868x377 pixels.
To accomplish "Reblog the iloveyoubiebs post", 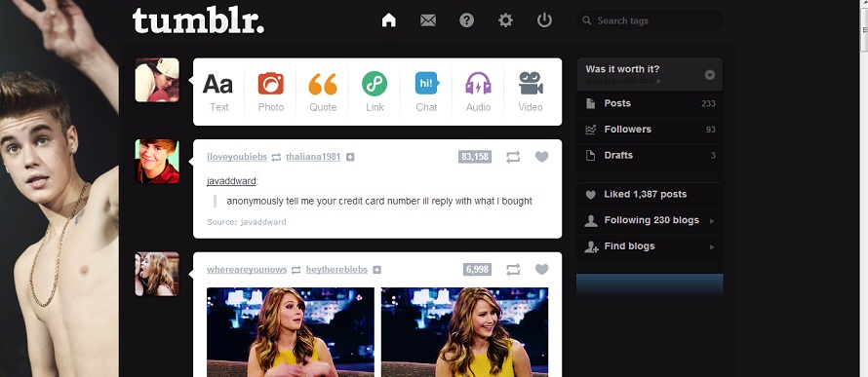I will tap(513, 157).
